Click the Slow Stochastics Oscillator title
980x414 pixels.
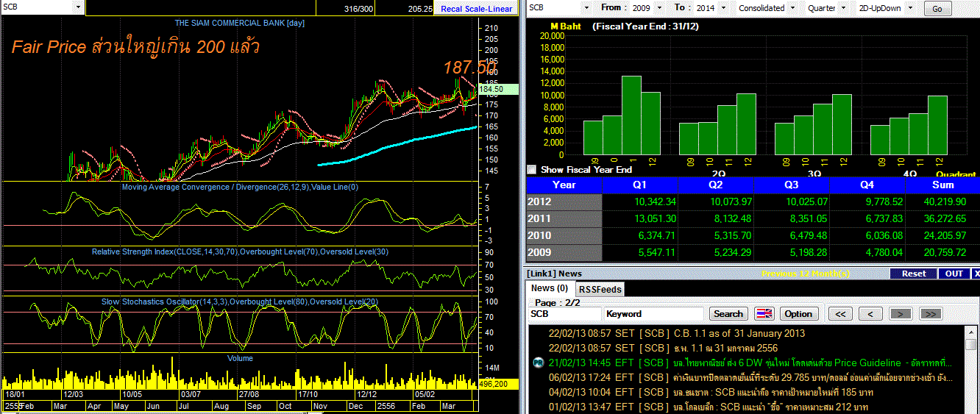(x=240, y=301)
